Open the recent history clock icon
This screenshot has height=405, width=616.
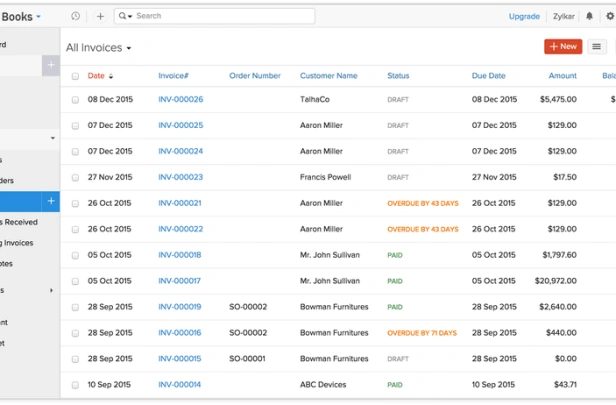click(75, 16)
